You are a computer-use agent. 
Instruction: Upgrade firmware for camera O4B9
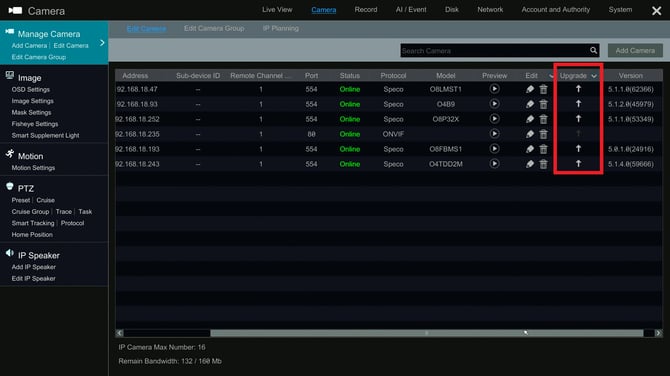578,104
